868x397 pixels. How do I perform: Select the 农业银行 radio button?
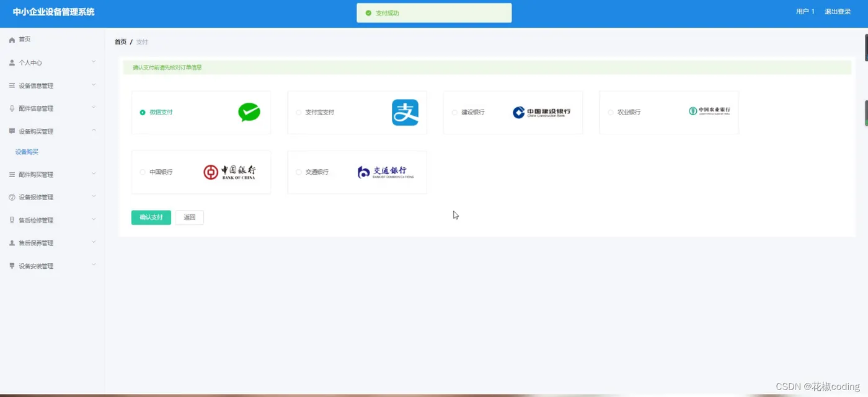(x=610, y=113)
